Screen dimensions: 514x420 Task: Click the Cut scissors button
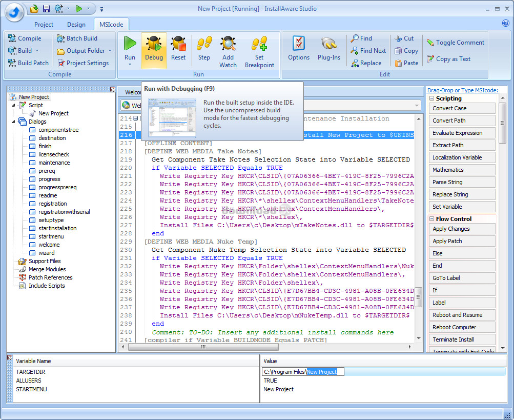tap(404, 38)
